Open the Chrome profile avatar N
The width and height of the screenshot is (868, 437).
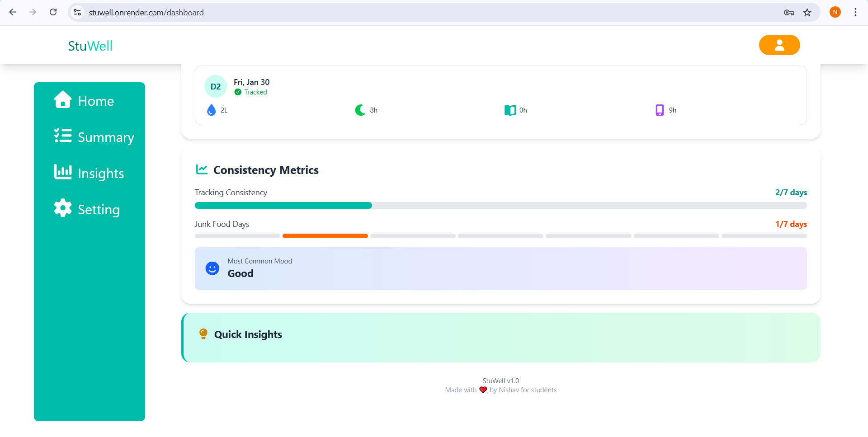pyautogui.click(x=835, y=12)
